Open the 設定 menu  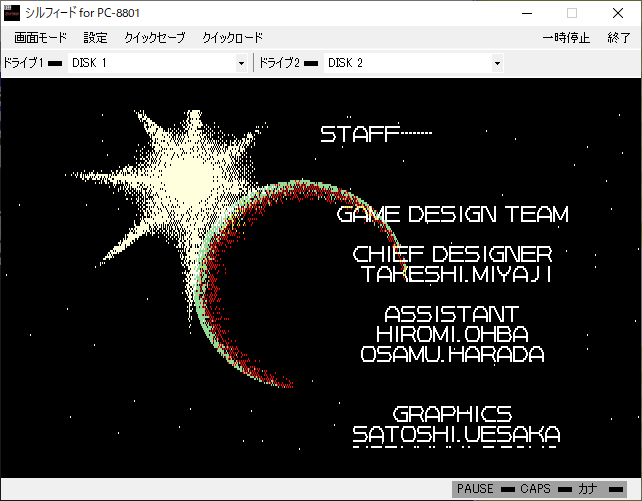(x=95, y=38)
